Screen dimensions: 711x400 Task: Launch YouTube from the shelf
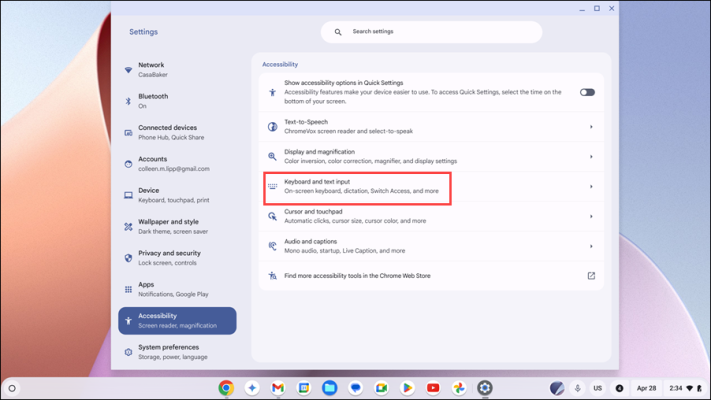click(433, 388)
